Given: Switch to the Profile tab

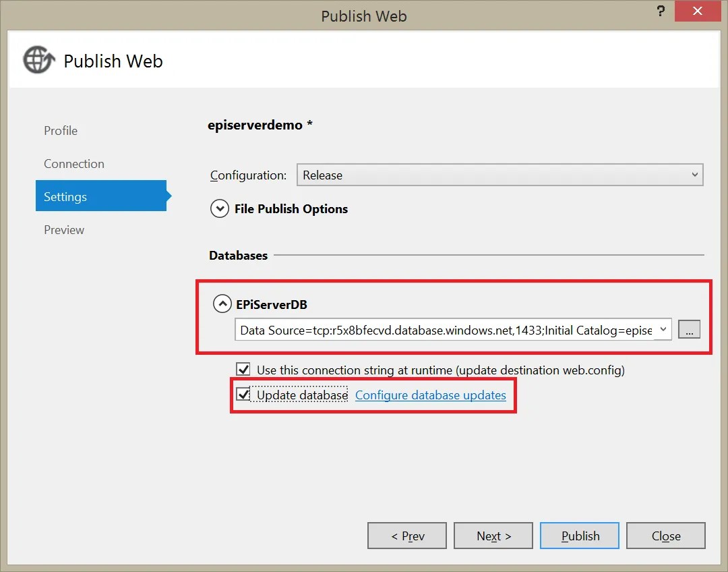Looking at the screenshot, I should tap(61, 131).
